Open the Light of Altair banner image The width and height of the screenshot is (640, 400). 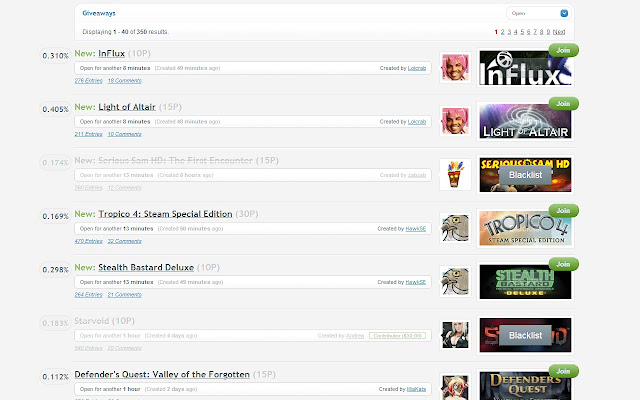pyautogui.click(x=525, y=121)
